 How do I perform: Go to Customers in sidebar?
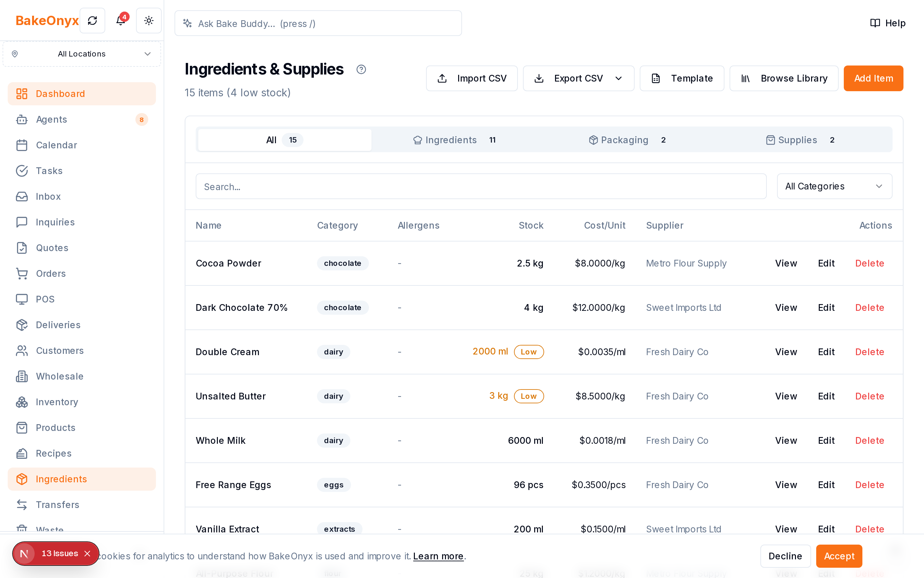point(82,351)
